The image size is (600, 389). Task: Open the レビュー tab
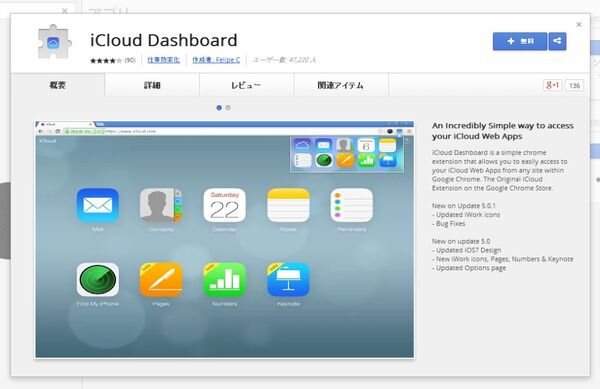click(246, 85)
